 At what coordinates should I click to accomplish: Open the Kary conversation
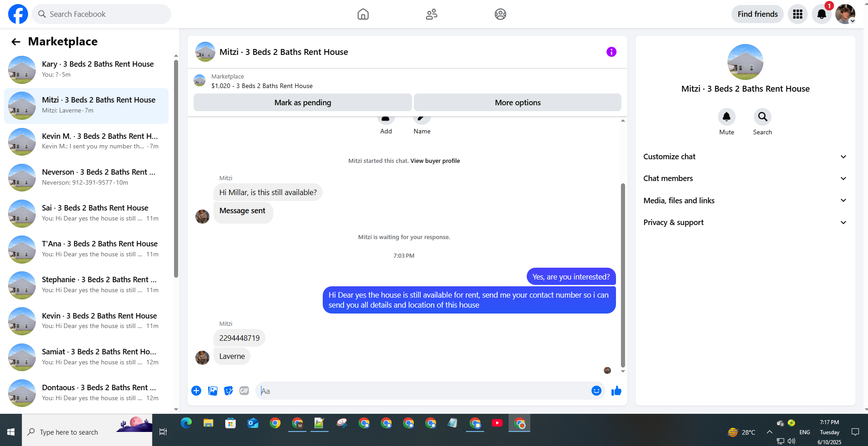point(87,70)
